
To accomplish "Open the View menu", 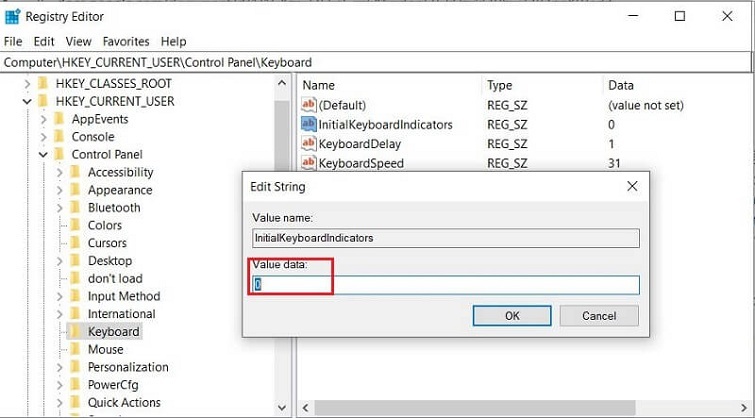I will pyautogui.click(x=78, y=42).
